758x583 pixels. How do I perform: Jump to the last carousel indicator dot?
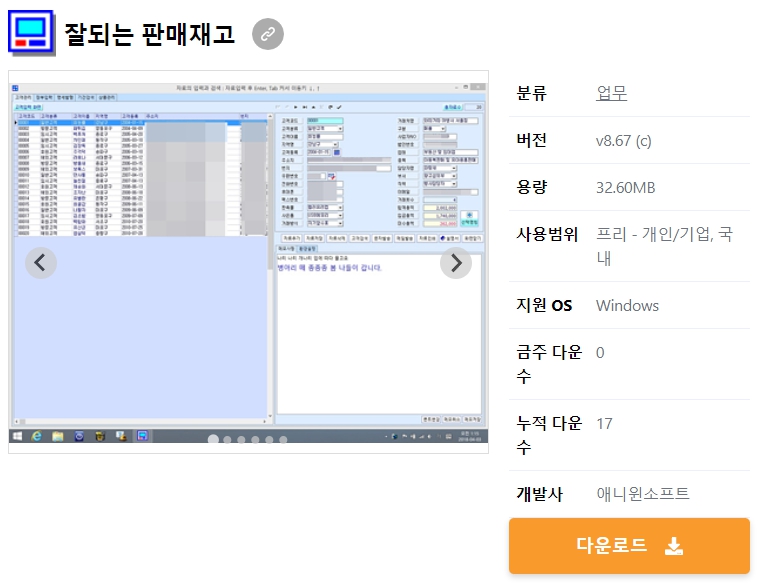click(283, 439)
